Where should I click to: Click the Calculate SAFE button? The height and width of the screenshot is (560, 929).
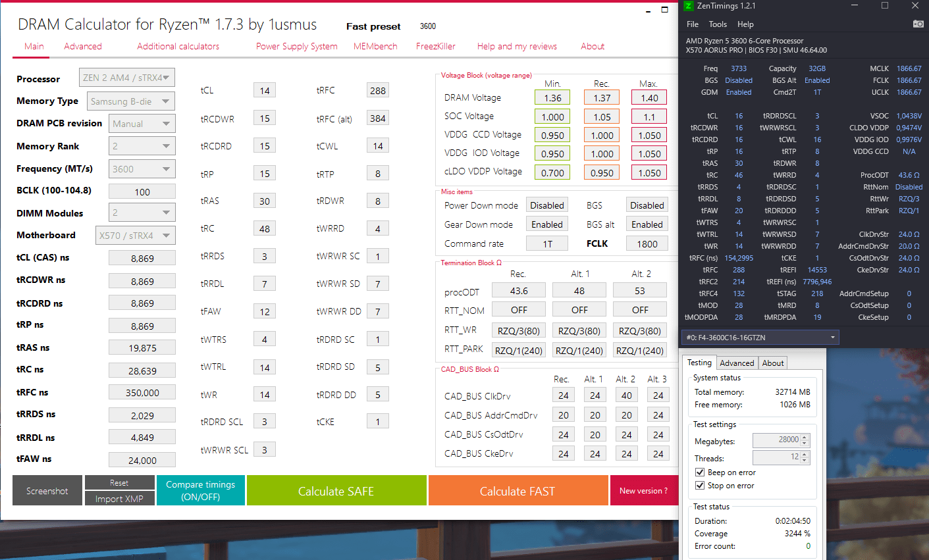pyautogui.click(x=336, y=491)
